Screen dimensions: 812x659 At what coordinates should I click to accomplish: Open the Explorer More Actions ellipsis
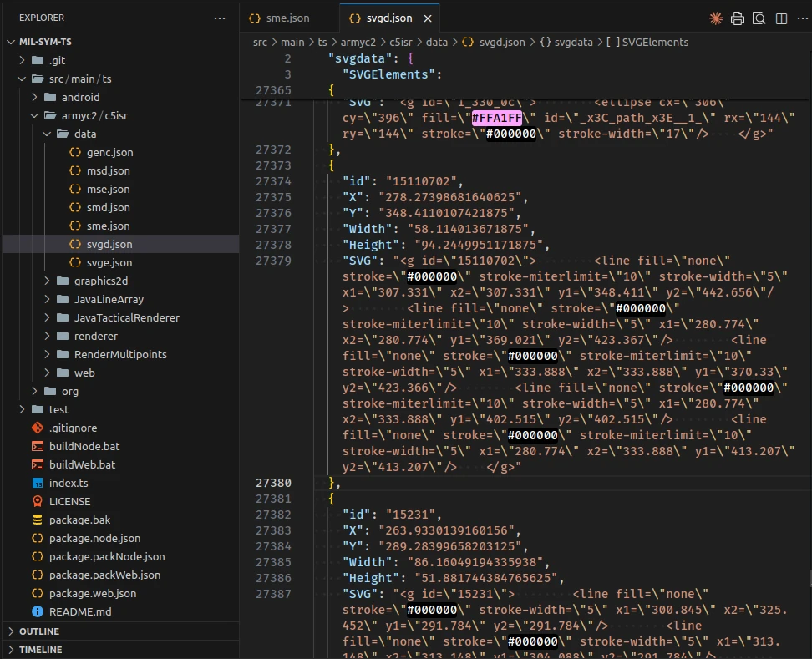[220, 18]
